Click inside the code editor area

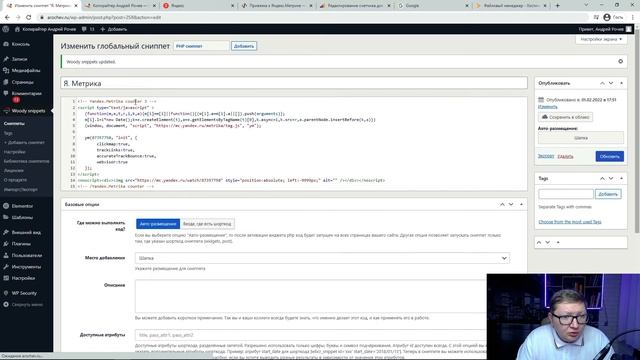tap(294, 144)
